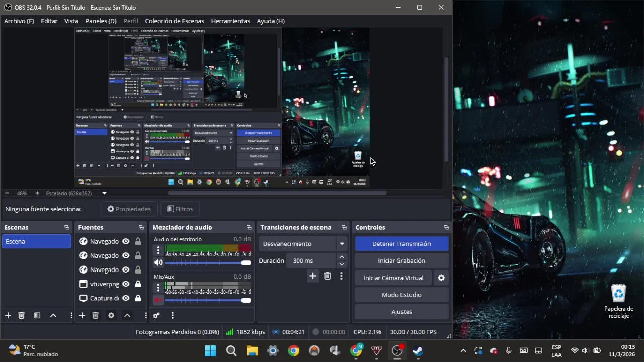
Task: Unmute the Mic/Aux audio source
Action: [x=158, y=300]
